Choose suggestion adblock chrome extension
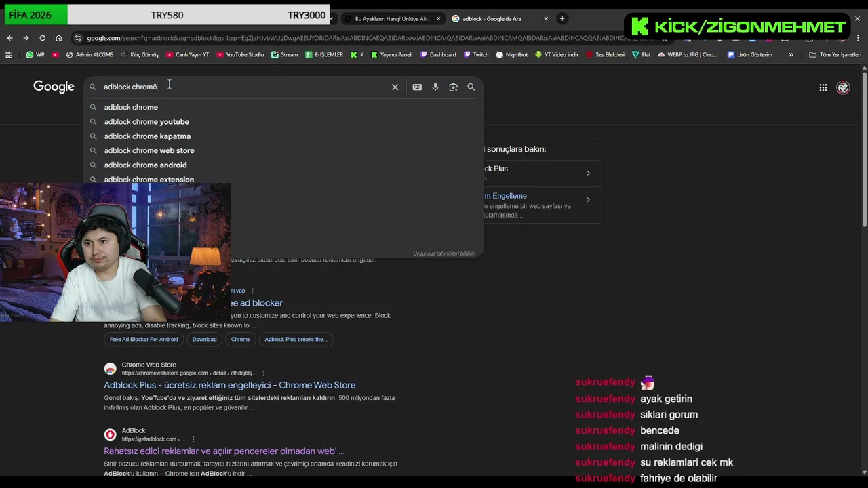868x488 pixels. (283, 180)
